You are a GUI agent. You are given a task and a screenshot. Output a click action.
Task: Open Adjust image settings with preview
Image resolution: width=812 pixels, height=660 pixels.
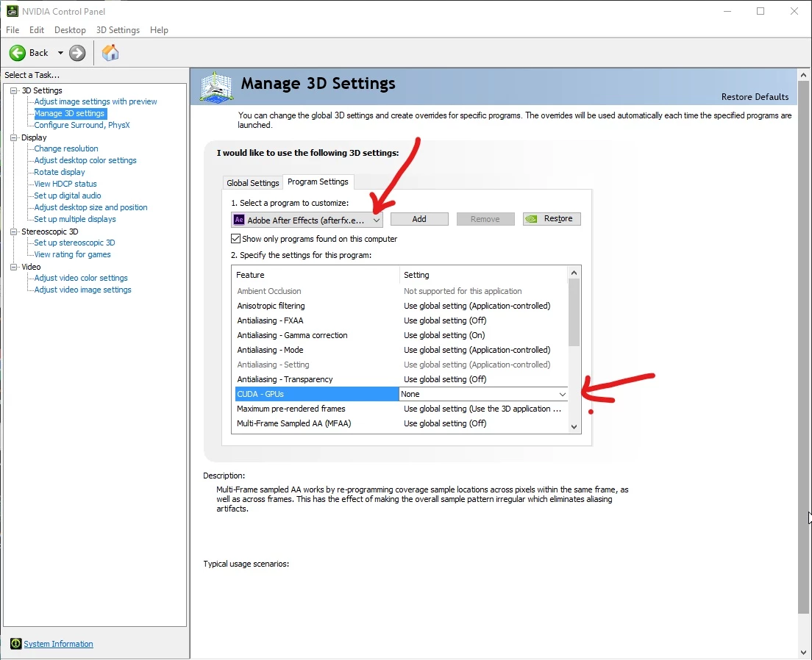(x=96, y=101)
